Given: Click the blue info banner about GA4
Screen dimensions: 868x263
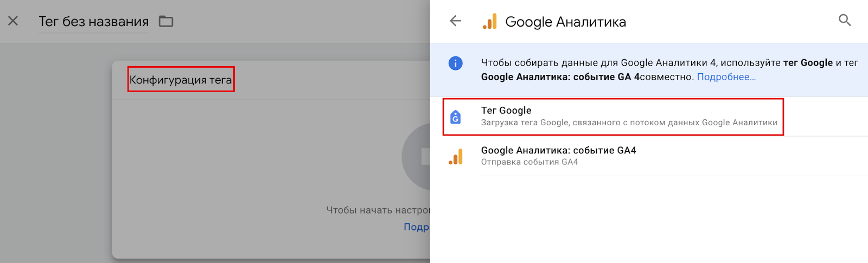Looking at the screenshot, I should coord(649,70).
